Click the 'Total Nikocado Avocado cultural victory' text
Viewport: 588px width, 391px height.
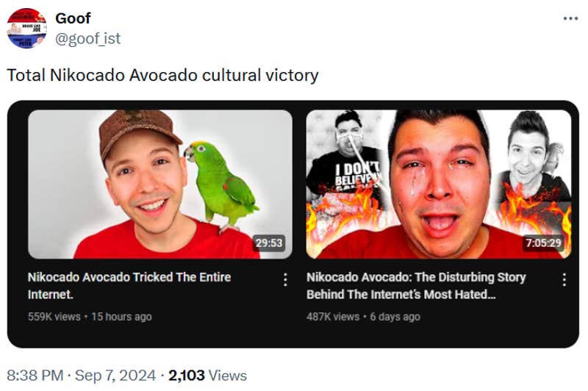pos(162,75)
